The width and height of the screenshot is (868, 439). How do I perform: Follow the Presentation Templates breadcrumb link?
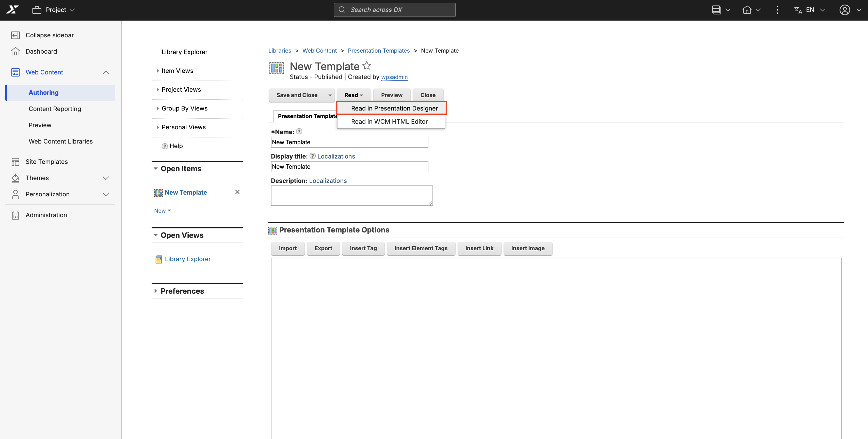379,51
